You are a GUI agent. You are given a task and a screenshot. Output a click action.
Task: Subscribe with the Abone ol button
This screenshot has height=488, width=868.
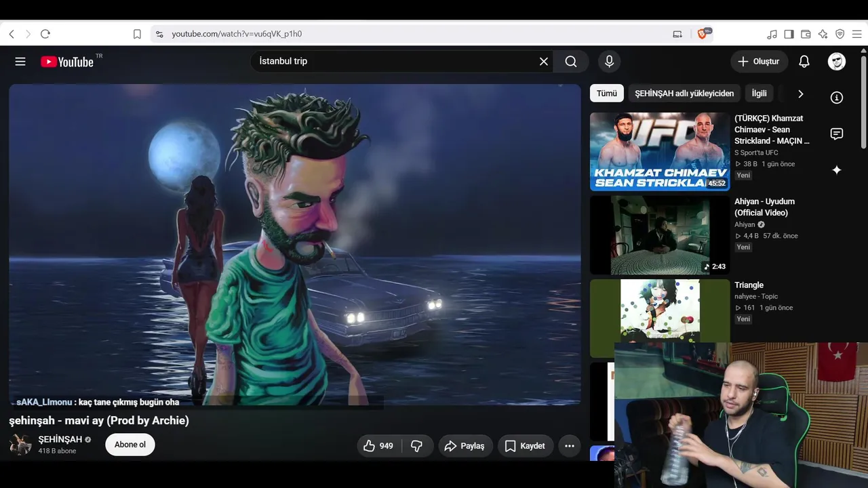coord(130,445)
